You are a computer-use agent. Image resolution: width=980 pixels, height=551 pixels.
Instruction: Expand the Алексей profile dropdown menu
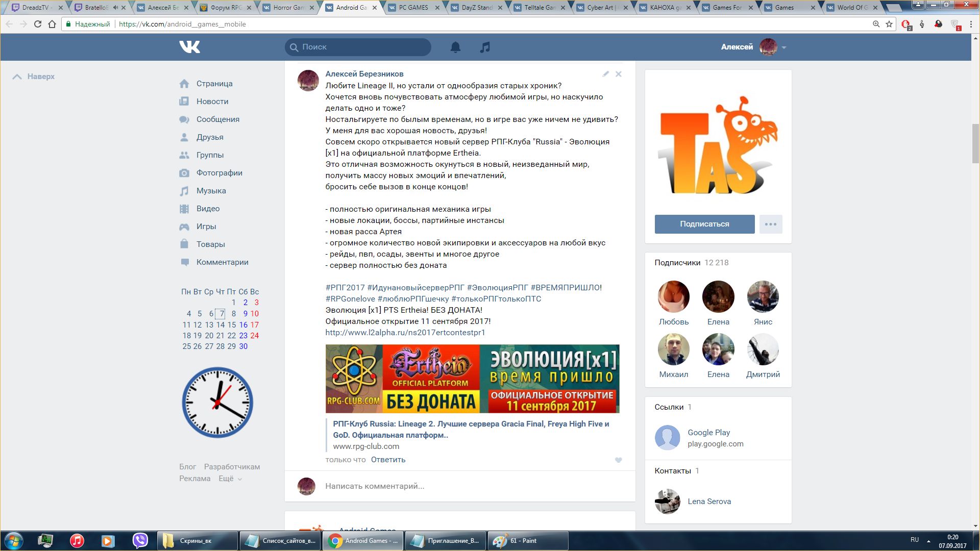tap(784, 47)
